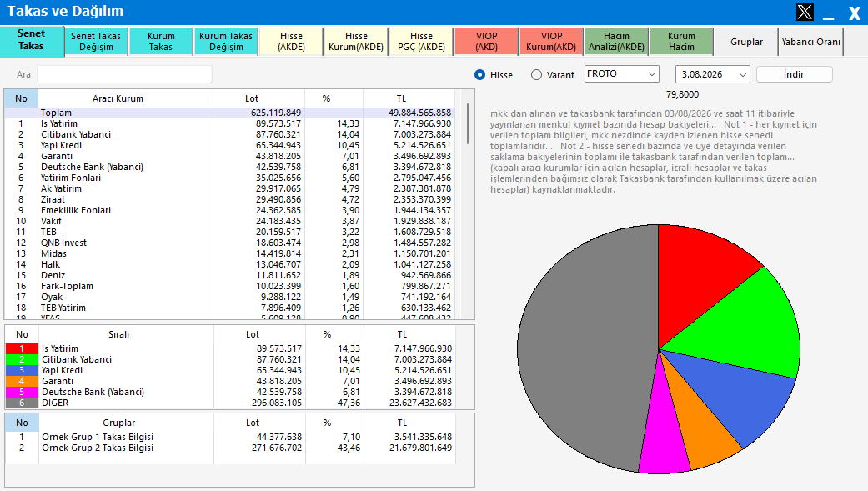Open the Gruplar tab
Image resolution: width=868 pixels, height=491 pixels.
[x=746, y=42]
